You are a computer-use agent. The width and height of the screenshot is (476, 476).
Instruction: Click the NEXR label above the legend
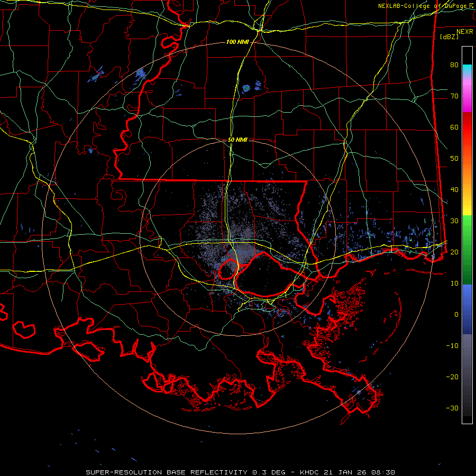click(465, 32)
